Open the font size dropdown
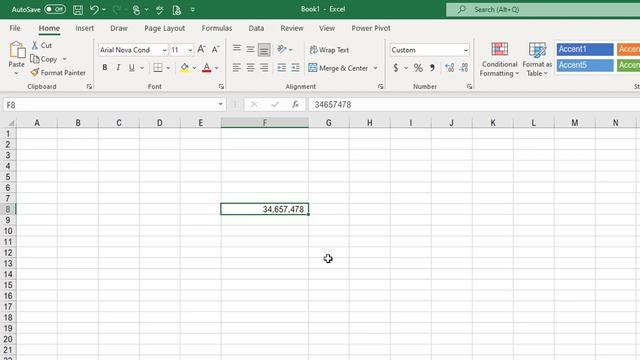 (190, 50)
